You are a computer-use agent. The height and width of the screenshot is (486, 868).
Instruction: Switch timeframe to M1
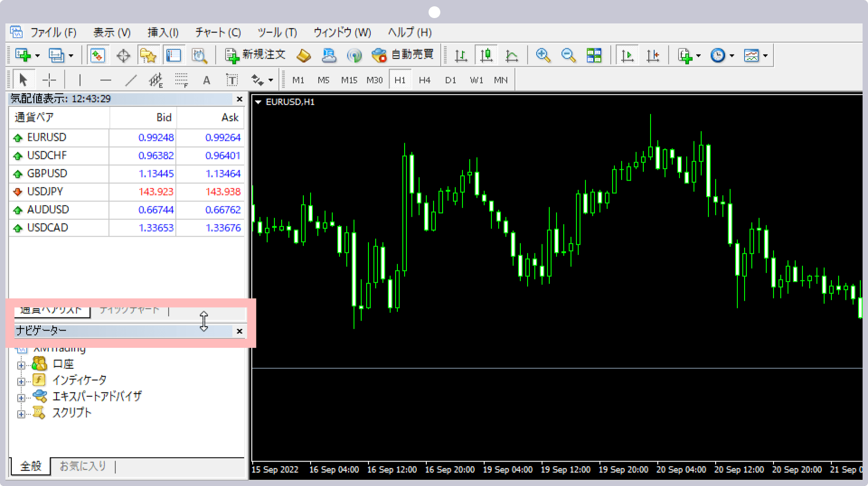[x=298, y=80]
